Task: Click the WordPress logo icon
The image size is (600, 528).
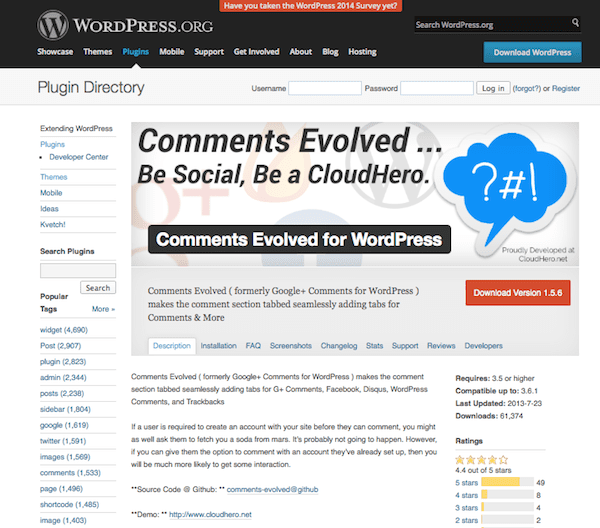Action: pos(53,25)
